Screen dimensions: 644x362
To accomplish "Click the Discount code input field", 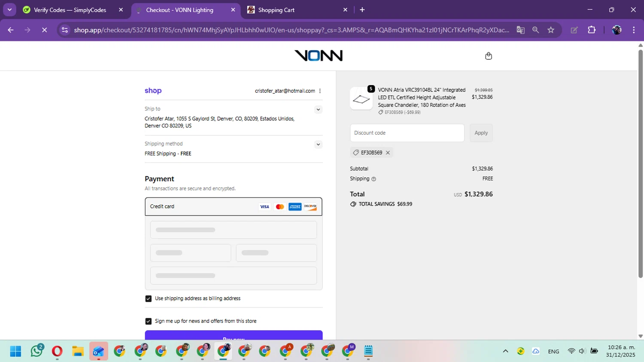I will coord(407,133).
